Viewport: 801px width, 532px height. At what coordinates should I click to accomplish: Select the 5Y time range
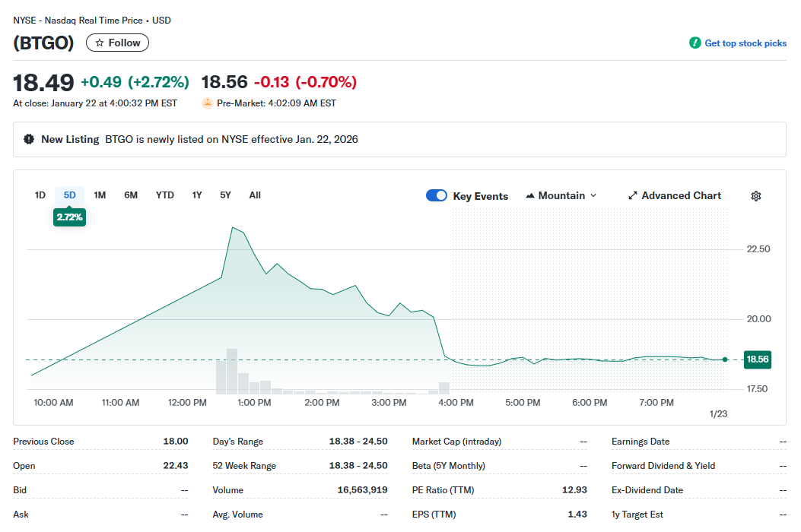pos(225,195)
